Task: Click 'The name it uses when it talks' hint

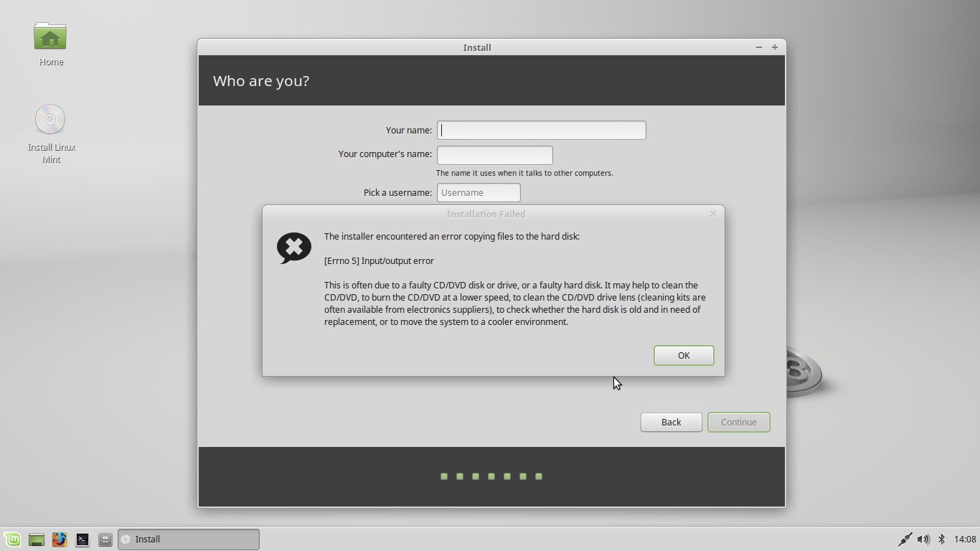Action: (524, 173)
